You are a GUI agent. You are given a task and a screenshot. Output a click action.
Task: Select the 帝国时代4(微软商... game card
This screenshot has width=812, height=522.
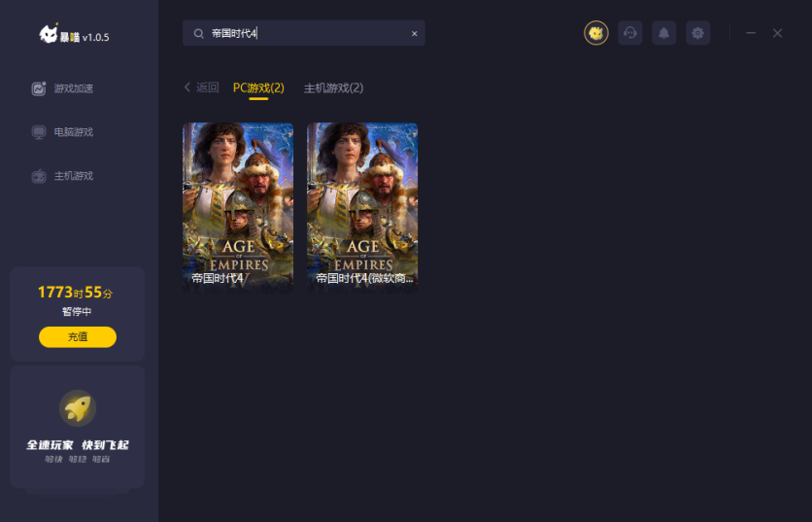click(362, 206)
